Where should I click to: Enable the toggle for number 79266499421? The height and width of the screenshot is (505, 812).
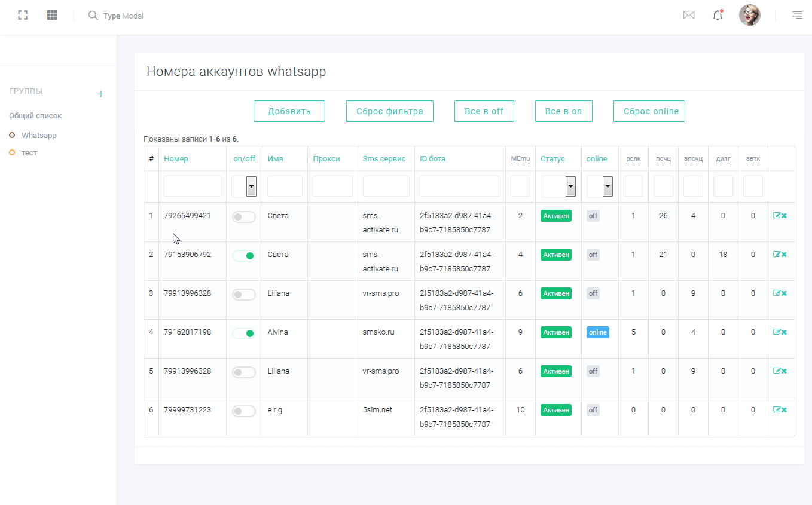[x=244, y=217]
